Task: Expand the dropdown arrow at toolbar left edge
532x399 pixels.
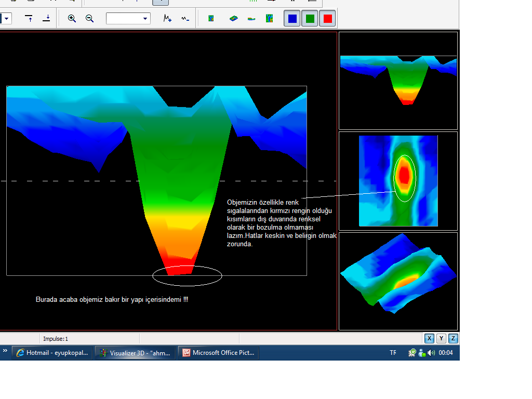Action: pyautogui.click(x=6, y=18)
